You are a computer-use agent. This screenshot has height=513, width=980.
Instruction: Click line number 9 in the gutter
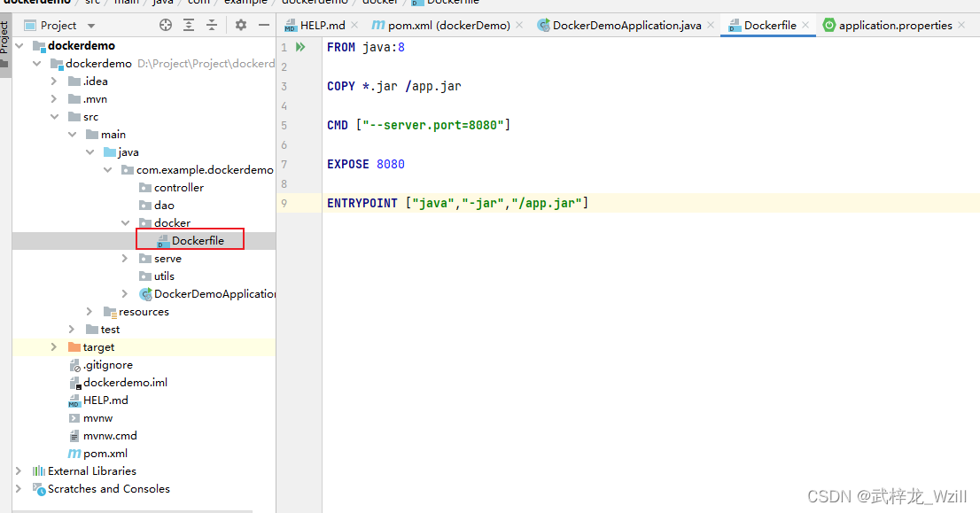pyautogui.click(x=284, y=203)
